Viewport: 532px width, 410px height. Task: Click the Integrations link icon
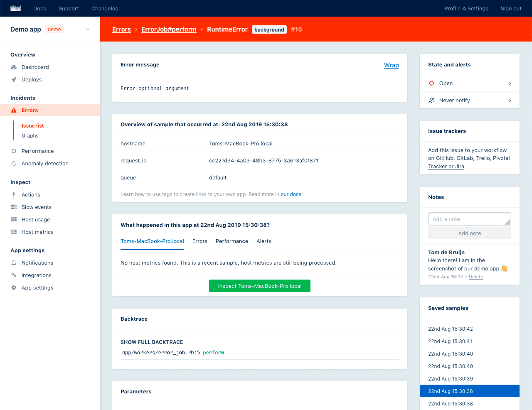click(14, 275)
